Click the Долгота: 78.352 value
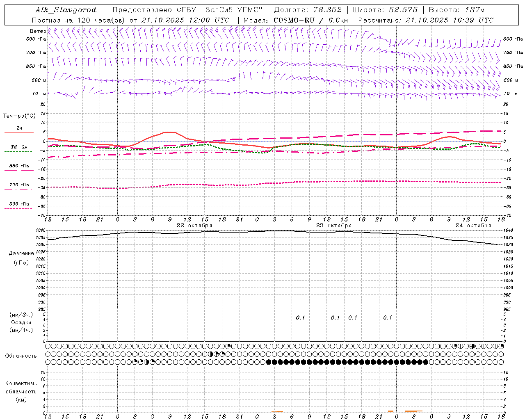 coord(307,10)
